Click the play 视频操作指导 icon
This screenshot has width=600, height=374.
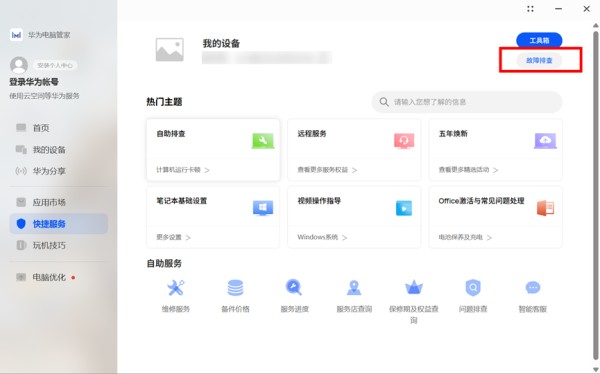click(x=404, y=208)
